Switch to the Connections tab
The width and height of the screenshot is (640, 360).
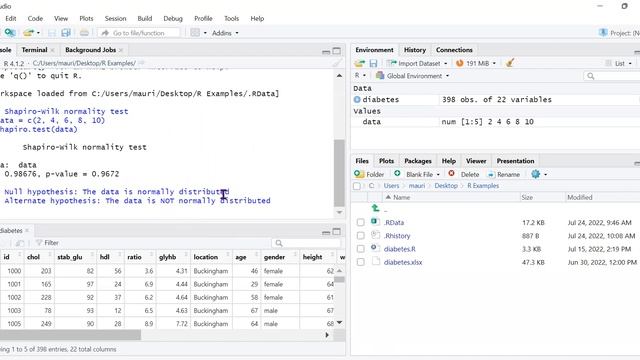pyautogui.click(x=454, y=50)
